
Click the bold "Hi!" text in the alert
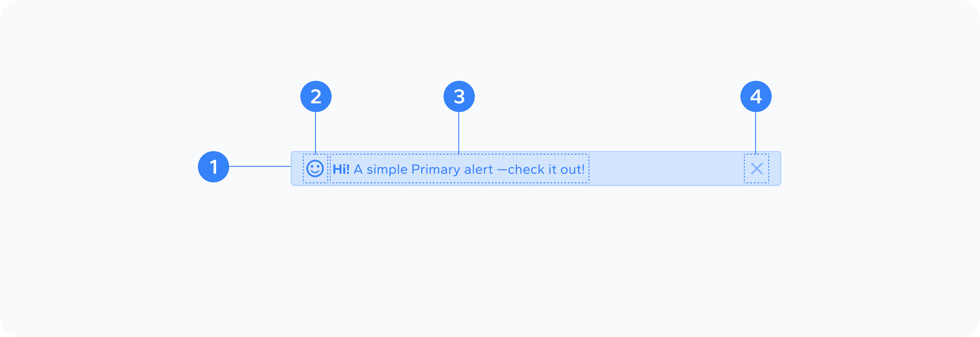tap(341, 169)
